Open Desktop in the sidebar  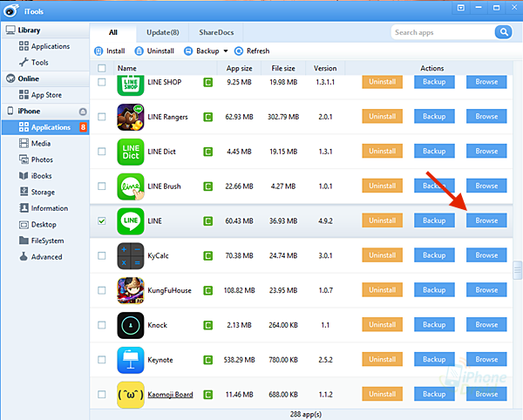pyautogui.click(x=37, y=224)
